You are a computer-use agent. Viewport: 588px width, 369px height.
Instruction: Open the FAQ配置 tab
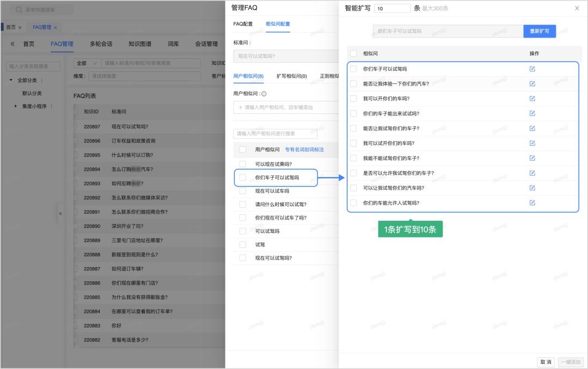243,24
